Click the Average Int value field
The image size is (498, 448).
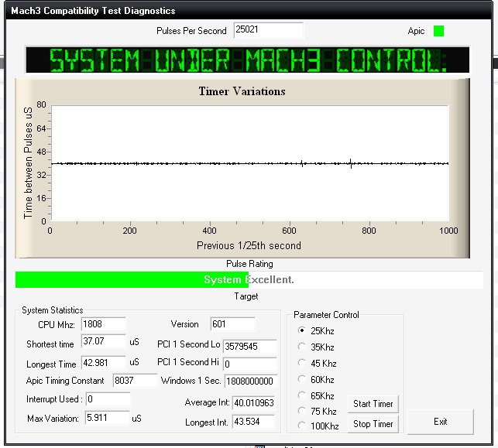254,403
